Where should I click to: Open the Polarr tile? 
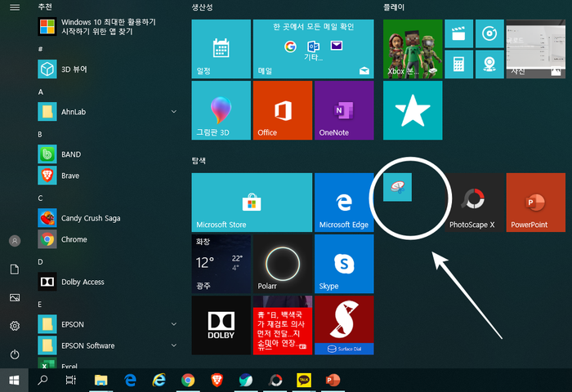point(283,264)
